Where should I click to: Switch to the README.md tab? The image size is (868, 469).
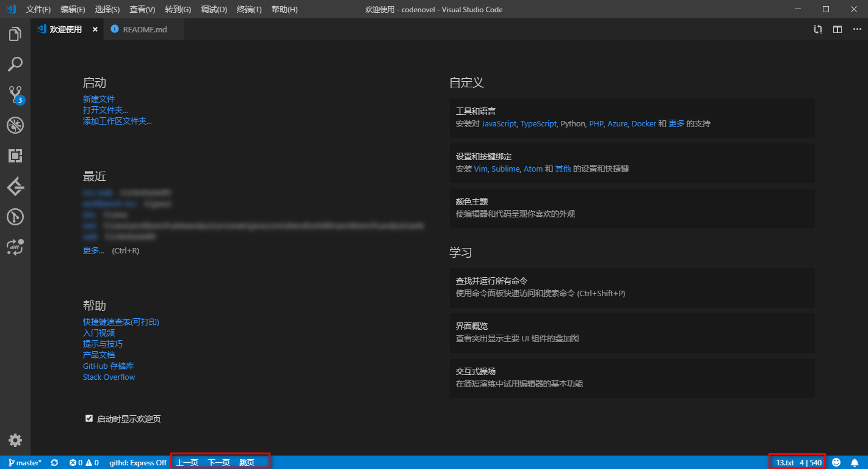(x=144, y=29)
